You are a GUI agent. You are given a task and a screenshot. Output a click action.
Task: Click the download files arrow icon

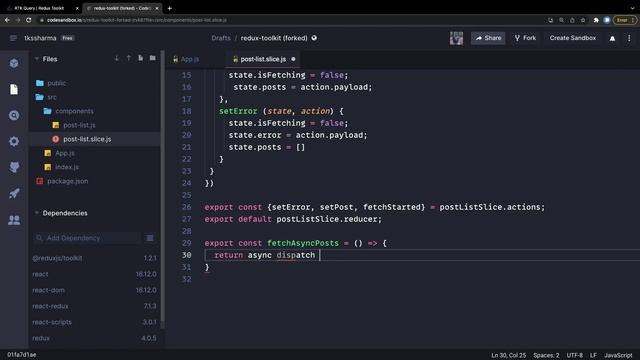[x=117, y=58]
